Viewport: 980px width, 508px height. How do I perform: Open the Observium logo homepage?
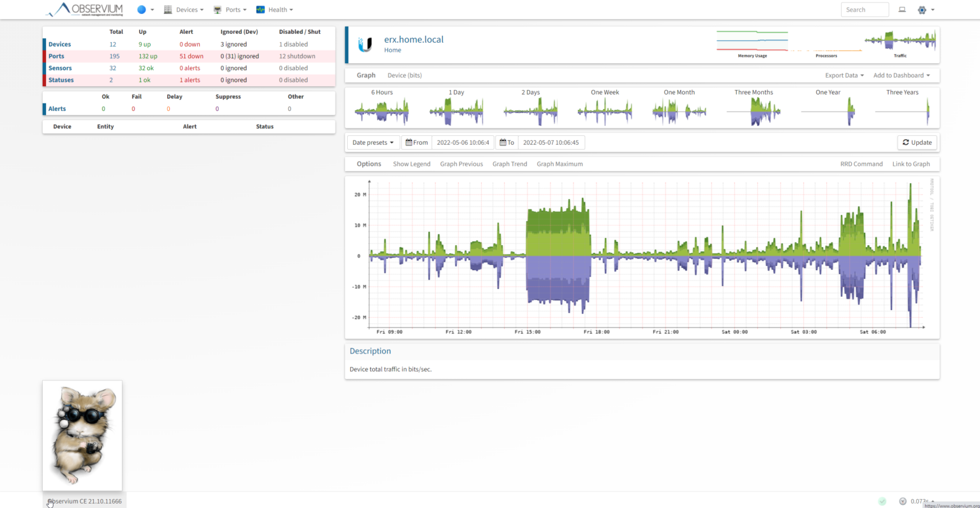84,9
